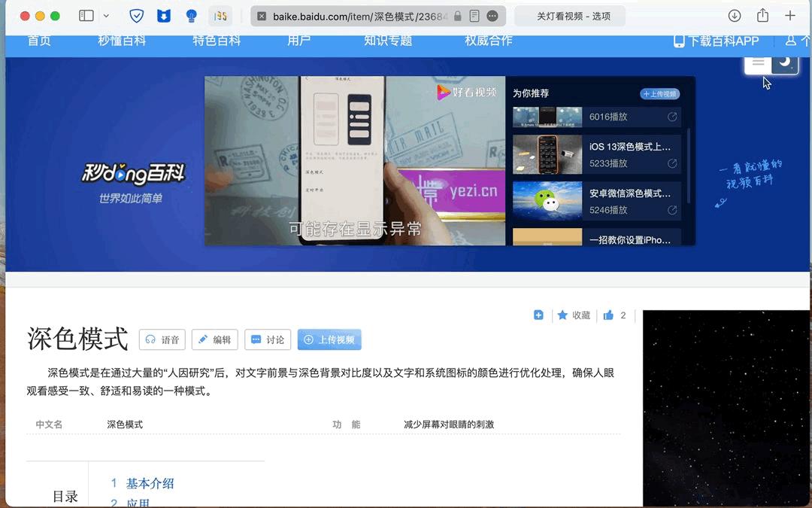
Task: Star this entry via the 收藏 favorite toggle
Action: 574,315
